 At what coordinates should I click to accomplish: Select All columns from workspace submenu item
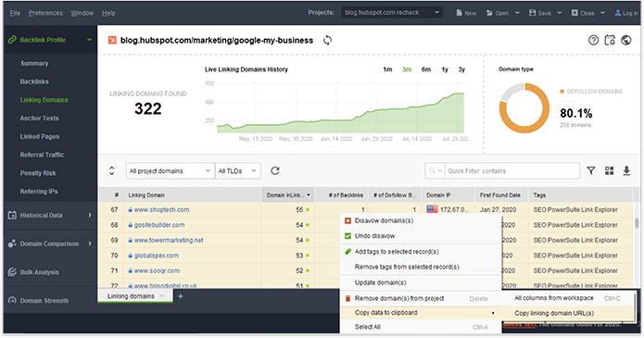click(x=567, y=298)
